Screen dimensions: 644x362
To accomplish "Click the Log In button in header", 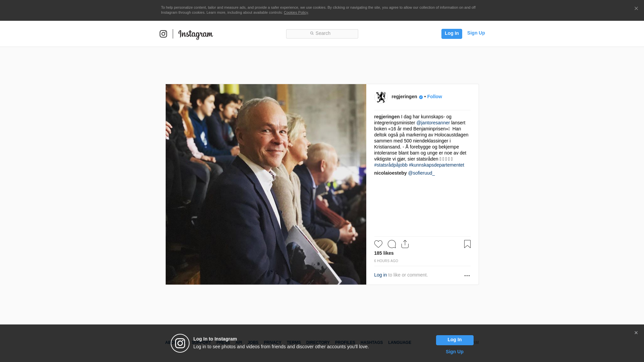I will click(x=451, y=34).
